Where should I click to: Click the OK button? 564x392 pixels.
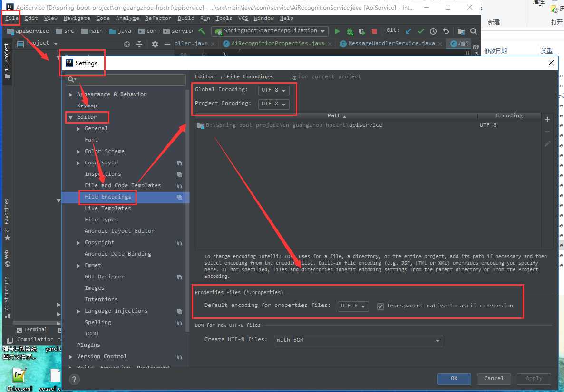[x=454, y=379]
